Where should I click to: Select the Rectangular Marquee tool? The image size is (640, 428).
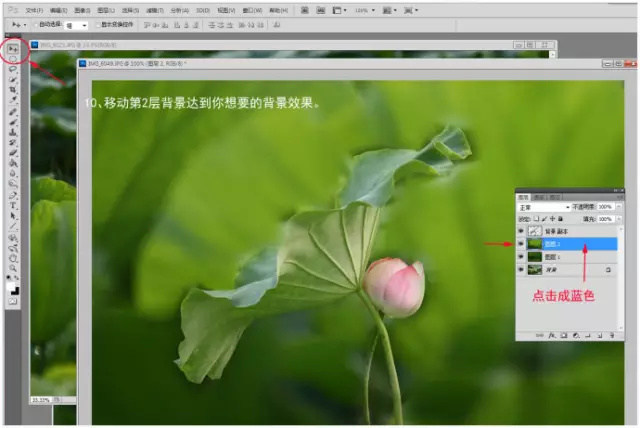(x=14, y=58)
